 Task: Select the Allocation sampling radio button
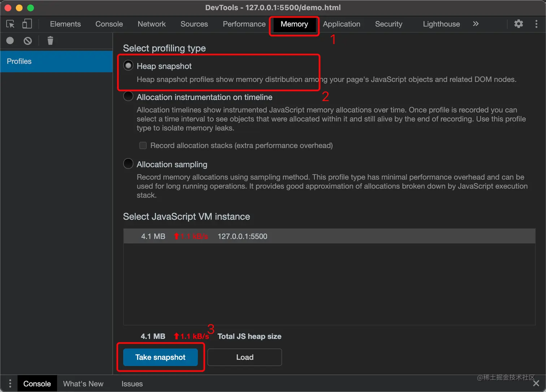pos(128,164)
